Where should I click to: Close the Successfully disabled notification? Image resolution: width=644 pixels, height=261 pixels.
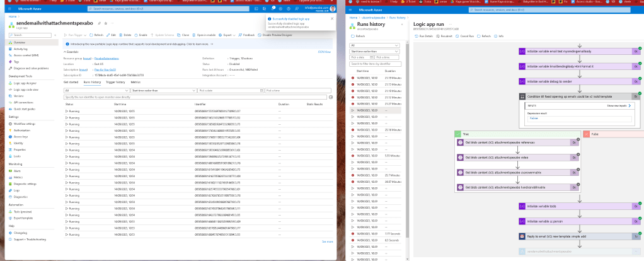(x=332, y=18)
